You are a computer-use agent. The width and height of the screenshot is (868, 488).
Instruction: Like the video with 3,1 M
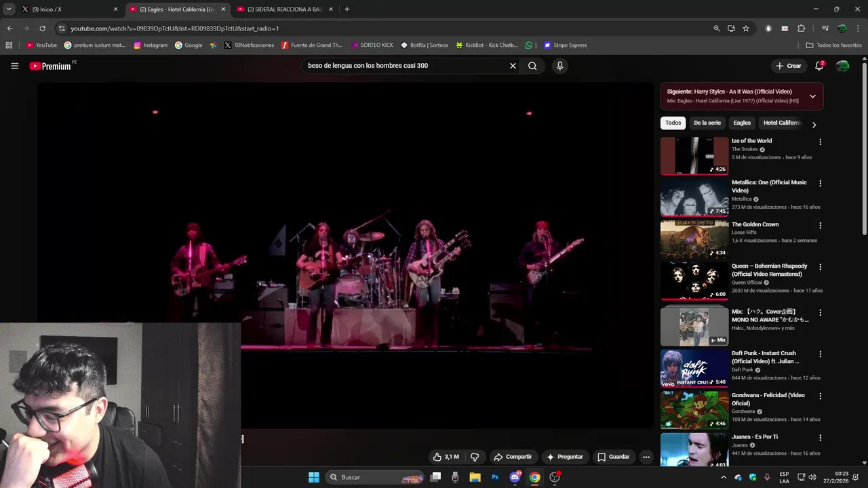click(x=446, y=457)
